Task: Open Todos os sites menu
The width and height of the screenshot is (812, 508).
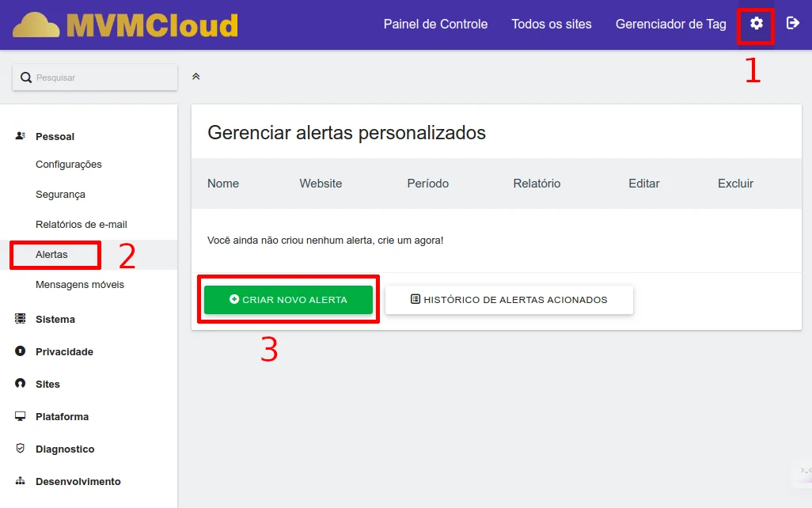Action: (x=551, y=25)
